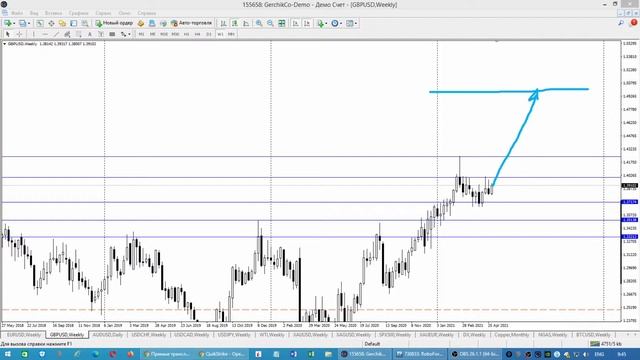Expand the Arrows tool dropdown arrow
The width and height of the screenshot is (640, 360).
click(x=129, y=34)
